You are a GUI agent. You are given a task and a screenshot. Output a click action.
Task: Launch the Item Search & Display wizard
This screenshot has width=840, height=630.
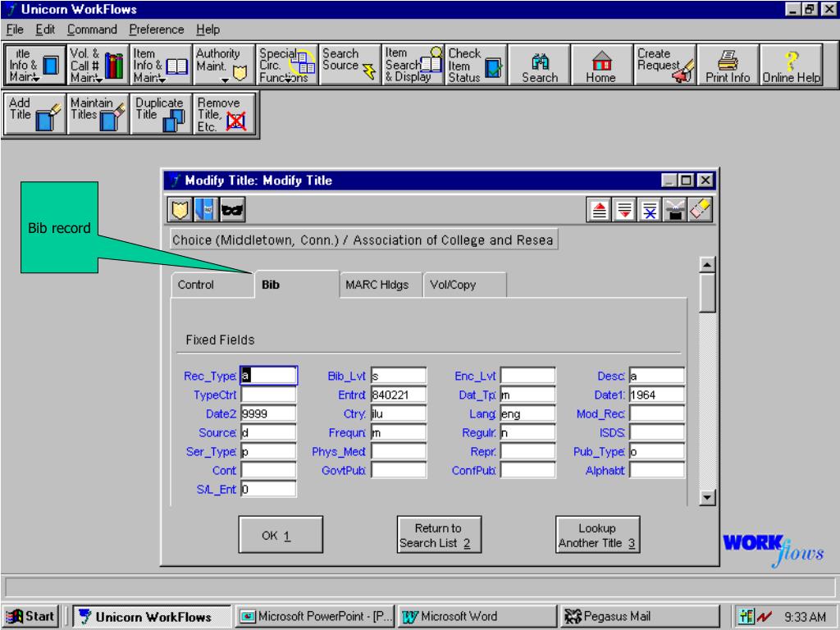point(413,65)
